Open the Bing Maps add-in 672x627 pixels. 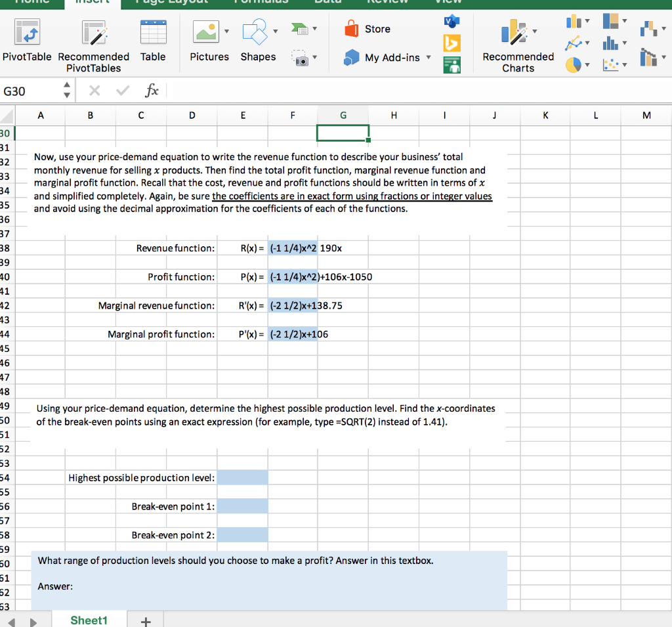pos(452,43)
